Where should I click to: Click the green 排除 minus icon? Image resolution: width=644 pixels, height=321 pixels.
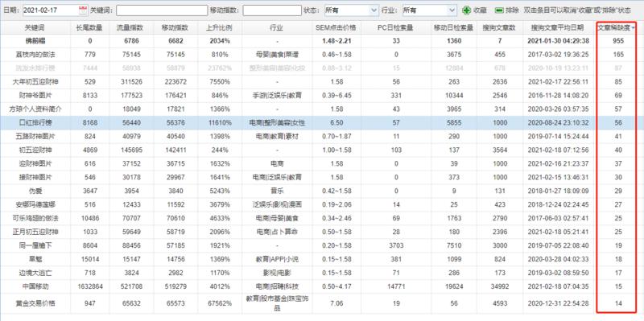499,10
